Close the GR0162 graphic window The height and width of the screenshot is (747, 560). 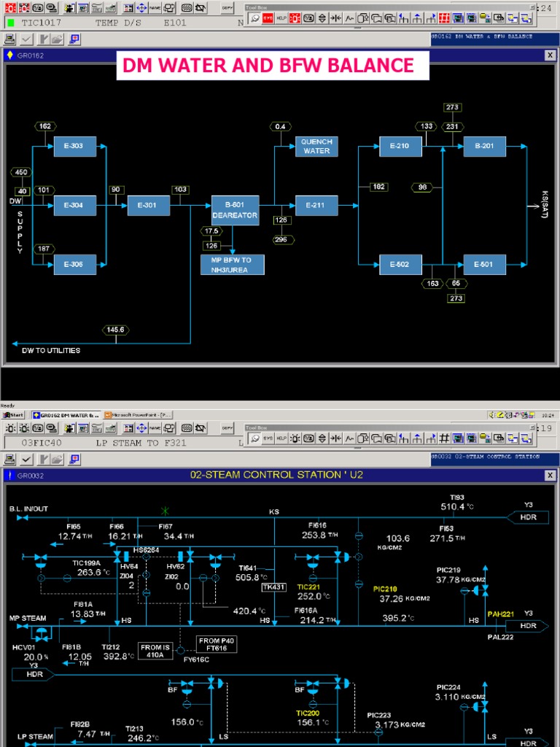550,55
